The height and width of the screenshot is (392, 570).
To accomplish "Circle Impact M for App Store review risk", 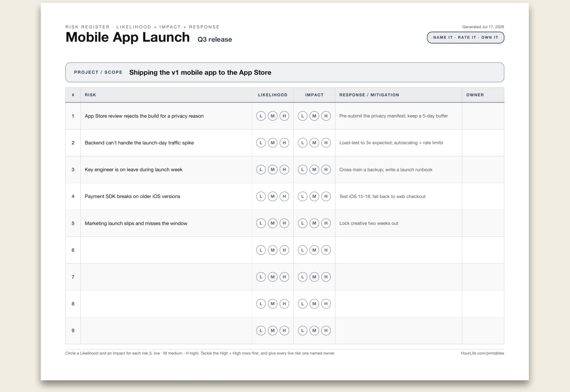I will click(x=314, y=116).
